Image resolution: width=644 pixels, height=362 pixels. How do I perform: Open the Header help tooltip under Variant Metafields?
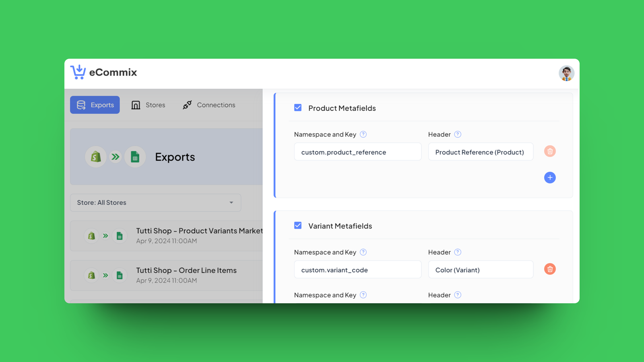[458, 252]
